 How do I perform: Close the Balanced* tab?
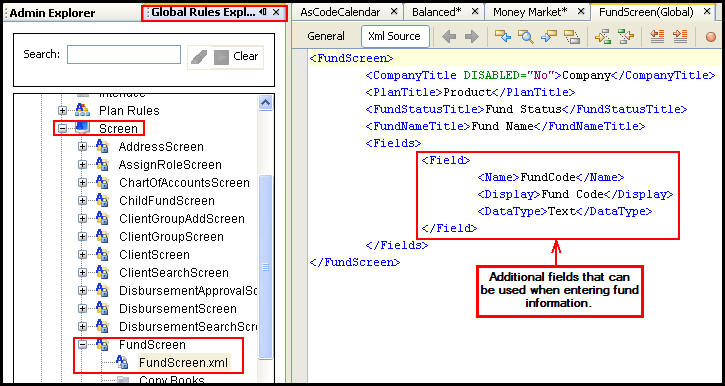[475, 12]
